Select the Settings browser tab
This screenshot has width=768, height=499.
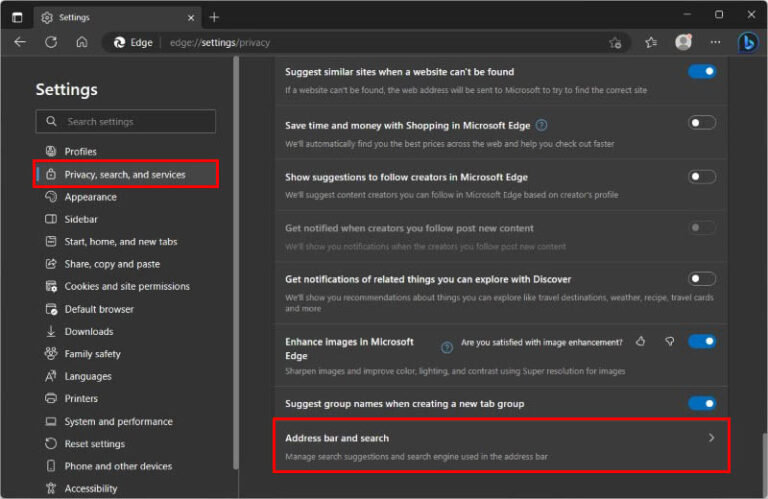118,18
